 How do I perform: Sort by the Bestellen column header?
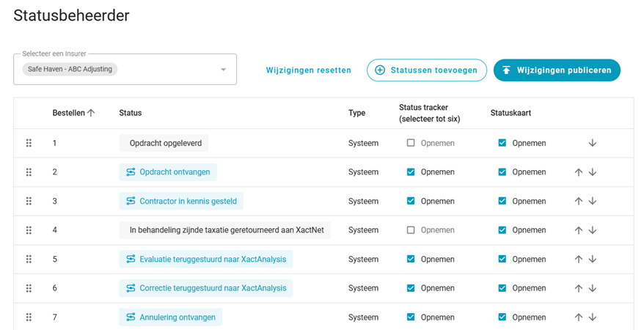(x=73, y=113)
